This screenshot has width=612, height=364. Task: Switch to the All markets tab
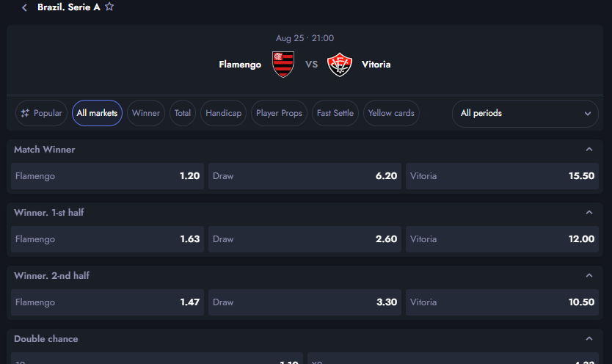click(97, 113)
